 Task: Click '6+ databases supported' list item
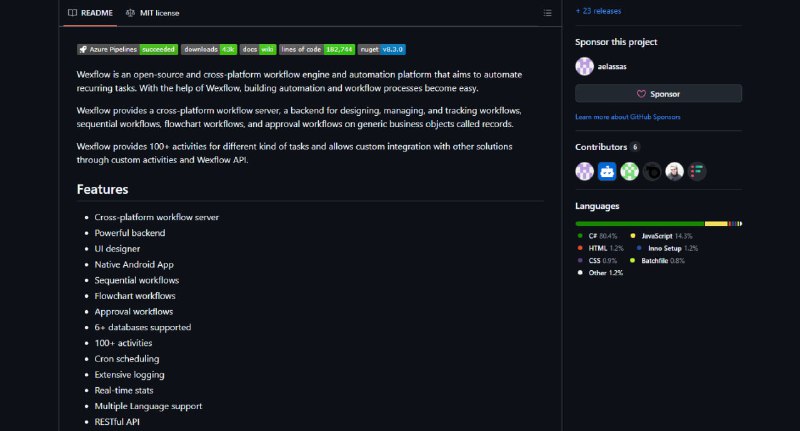pyautogui.click(x=143, y=327)
